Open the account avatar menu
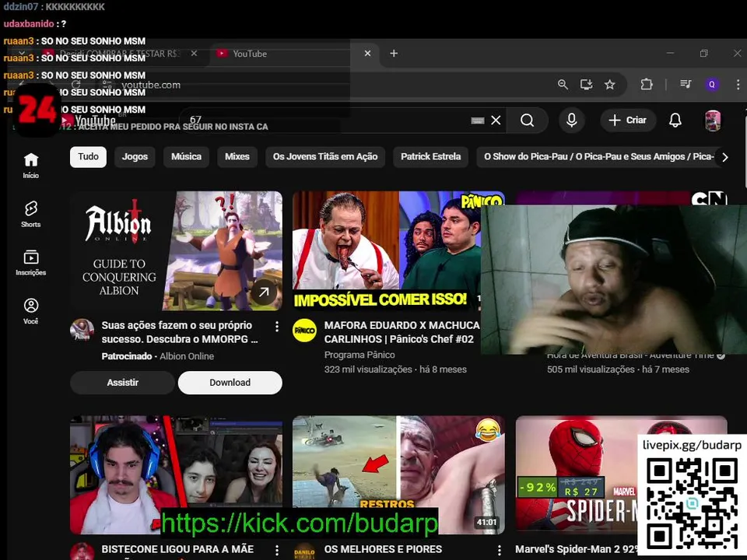This screenshot has height=560, width=747. coord(713,121)
